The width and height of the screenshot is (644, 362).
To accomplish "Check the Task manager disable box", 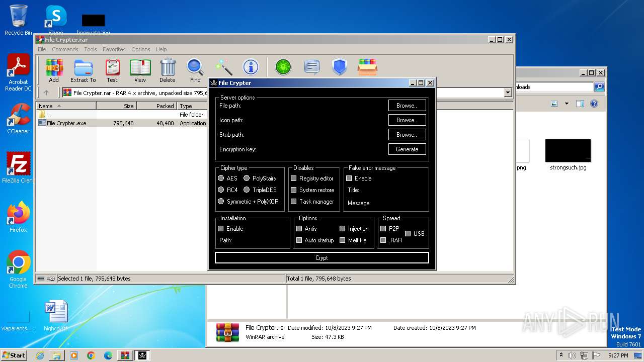I will (x=294, y=201).
